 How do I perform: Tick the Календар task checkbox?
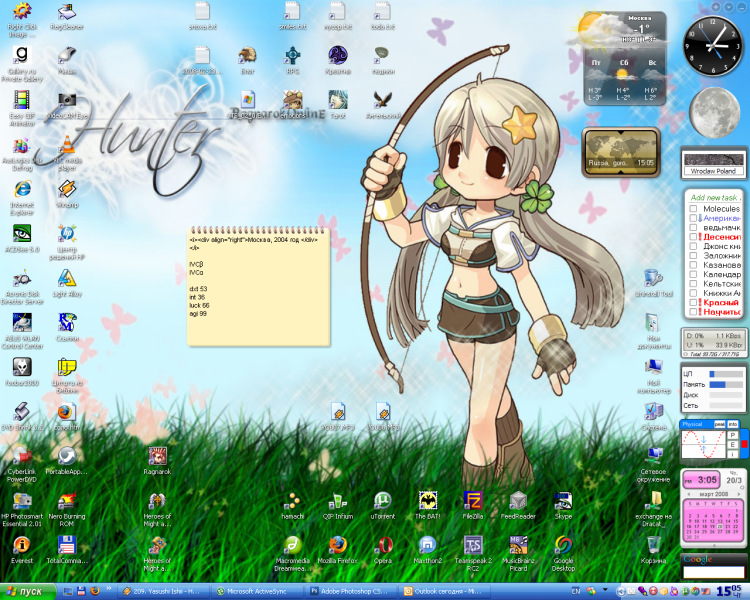(x=693, y=274)
